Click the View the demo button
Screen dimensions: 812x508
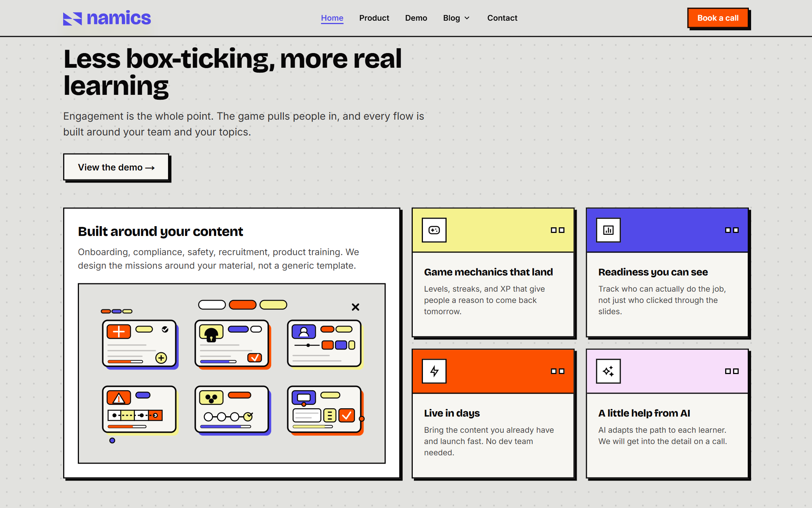tap(116, 167)
